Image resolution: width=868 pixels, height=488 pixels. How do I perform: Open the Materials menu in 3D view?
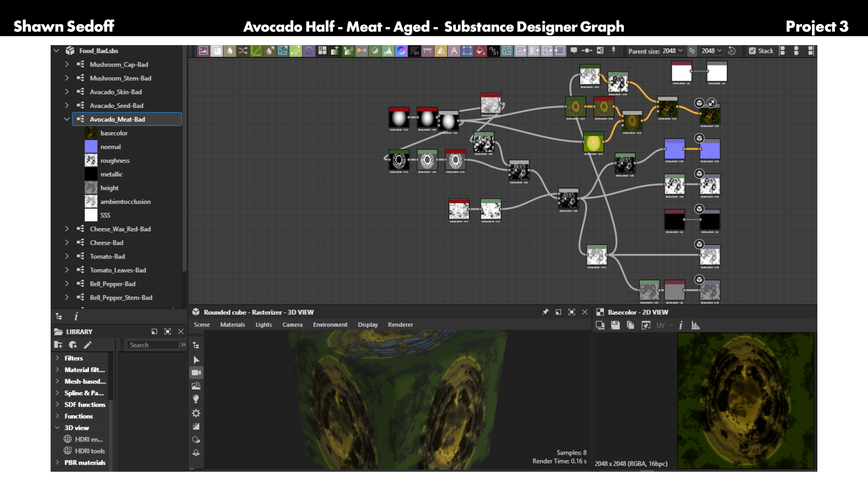pos(232,324)
